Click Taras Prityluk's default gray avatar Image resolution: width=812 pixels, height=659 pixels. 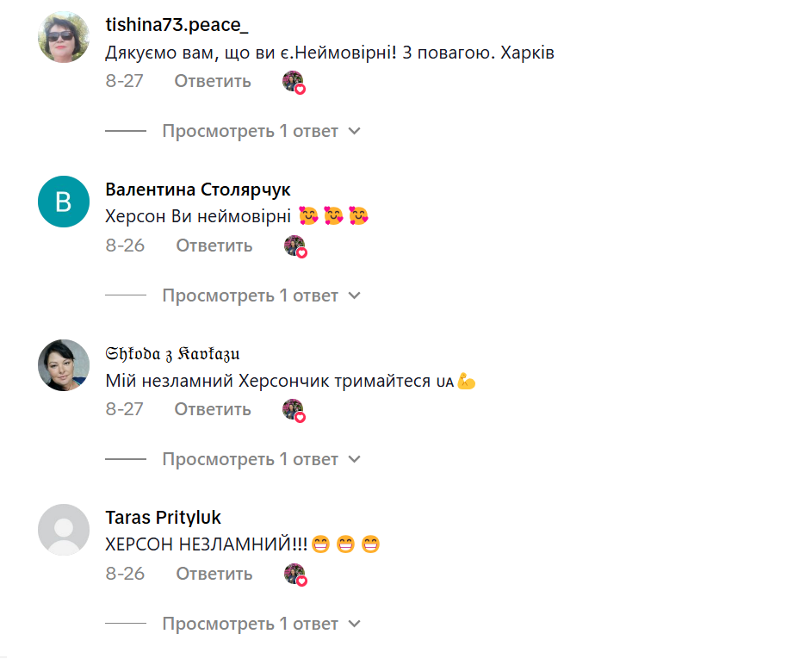[64, 530]
